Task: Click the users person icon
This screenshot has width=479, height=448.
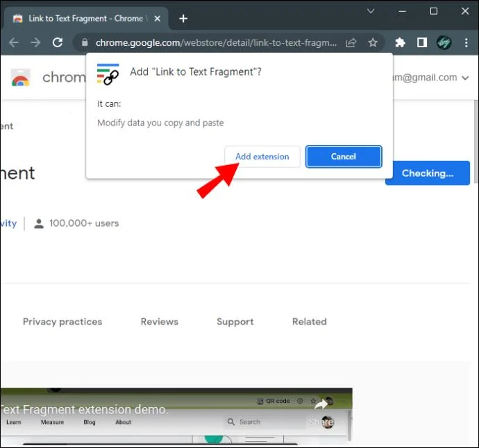Action: pyautogui.click(x=39, y=223)
